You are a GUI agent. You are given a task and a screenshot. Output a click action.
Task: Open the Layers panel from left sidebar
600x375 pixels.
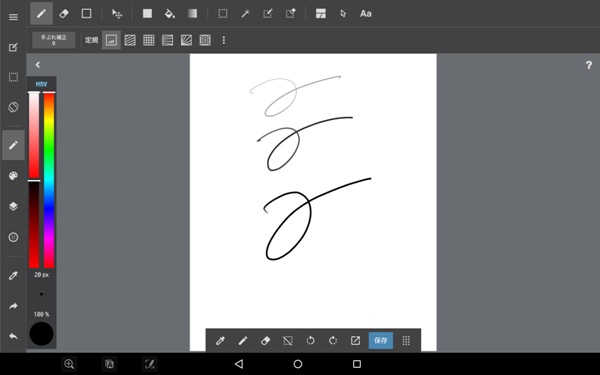[13, 206]
